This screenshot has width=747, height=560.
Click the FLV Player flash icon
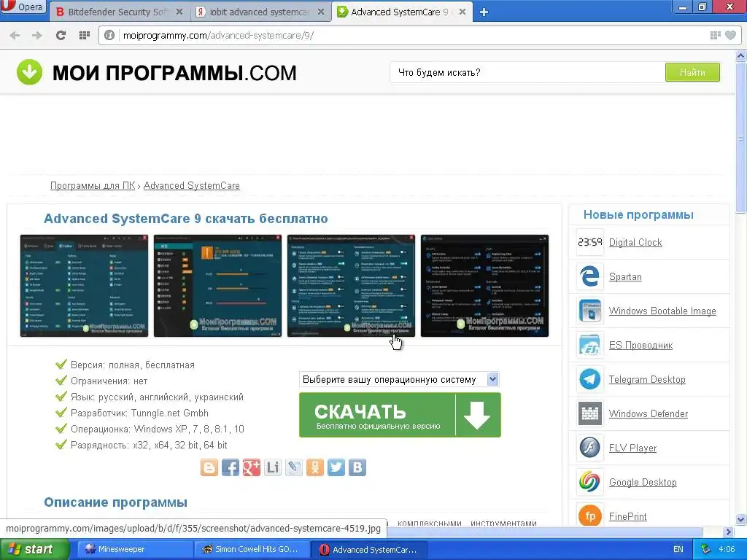tap(589, 448)
